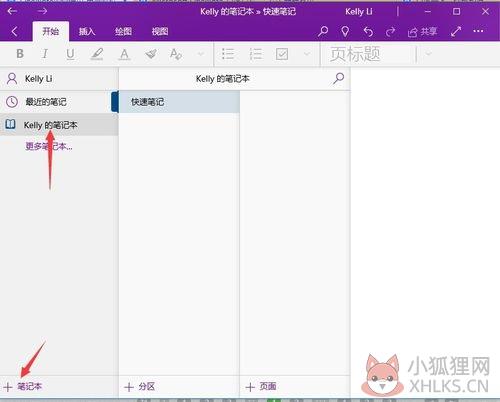
Task: Maximize the OneNote window
Action: tap(456, 12)
